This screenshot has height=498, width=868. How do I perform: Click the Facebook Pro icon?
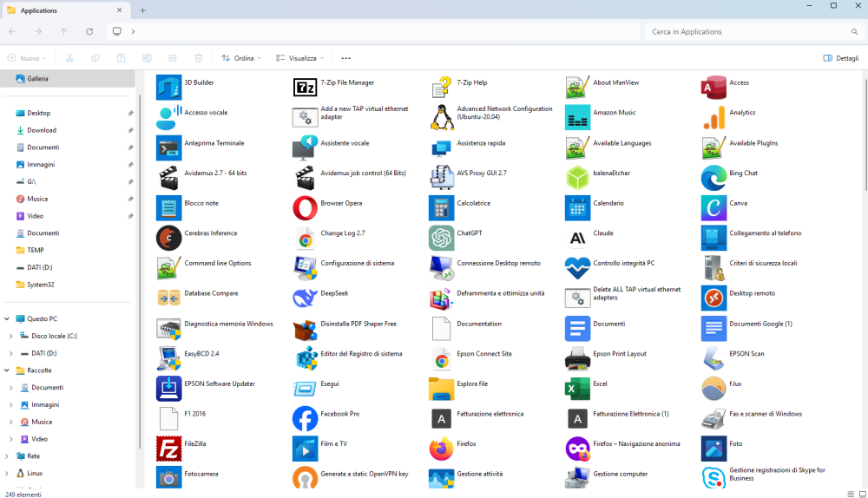[305, 418]
